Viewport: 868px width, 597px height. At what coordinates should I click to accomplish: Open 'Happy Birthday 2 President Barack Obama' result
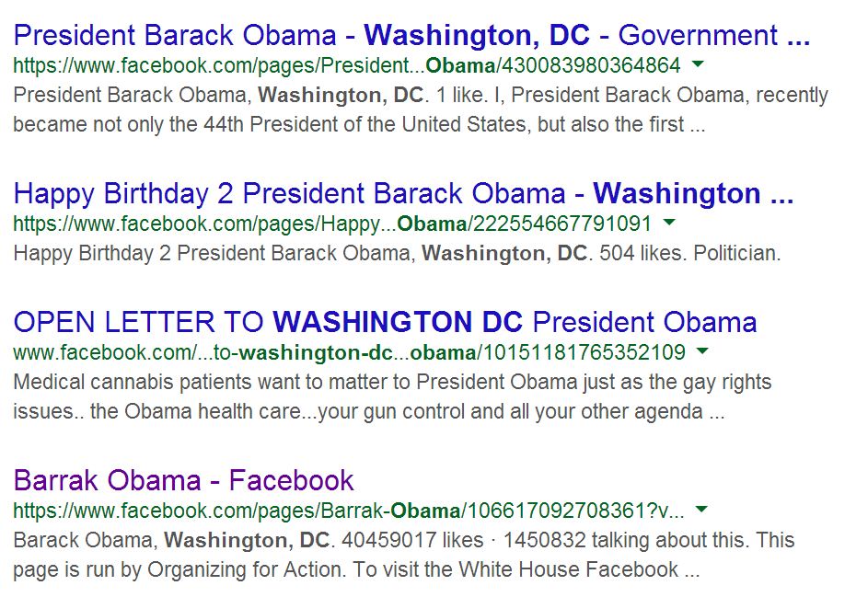pos(403,194)
